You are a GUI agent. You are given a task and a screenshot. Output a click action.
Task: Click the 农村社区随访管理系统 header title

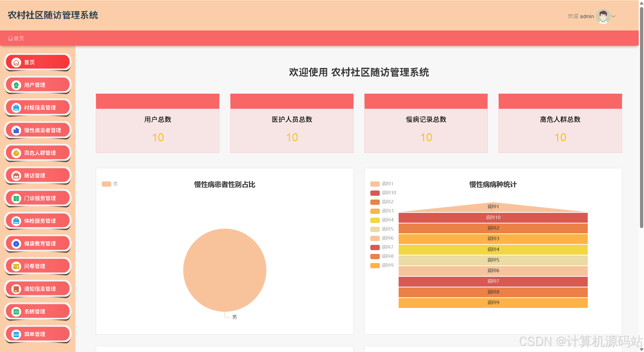tap(53, 15)
